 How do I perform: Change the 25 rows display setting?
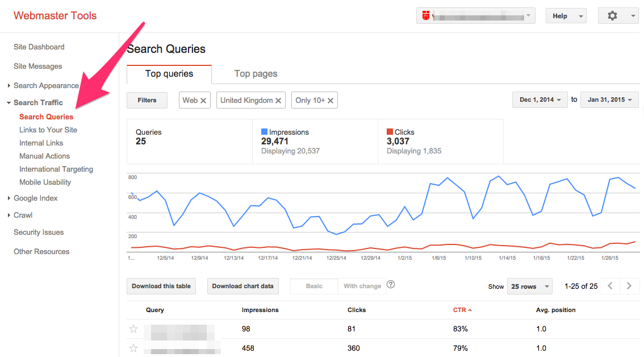(x=529, y=286)
